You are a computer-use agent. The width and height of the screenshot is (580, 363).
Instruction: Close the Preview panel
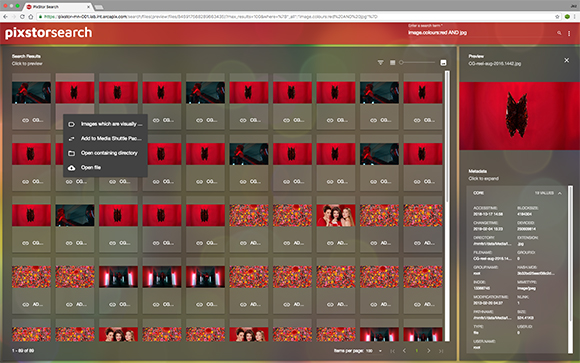pyautogui.click(x=566, y=60)
